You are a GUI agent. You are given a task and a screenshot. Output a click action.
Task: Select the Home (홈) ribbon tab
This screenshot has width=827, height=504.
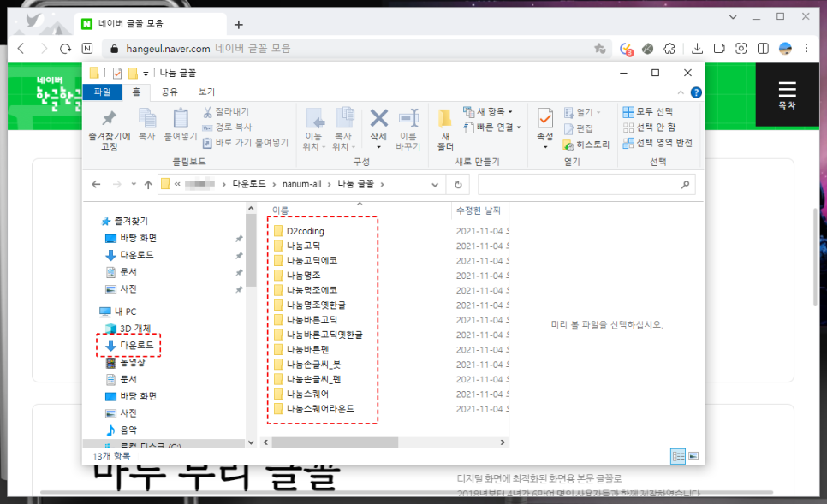[136, 92]
